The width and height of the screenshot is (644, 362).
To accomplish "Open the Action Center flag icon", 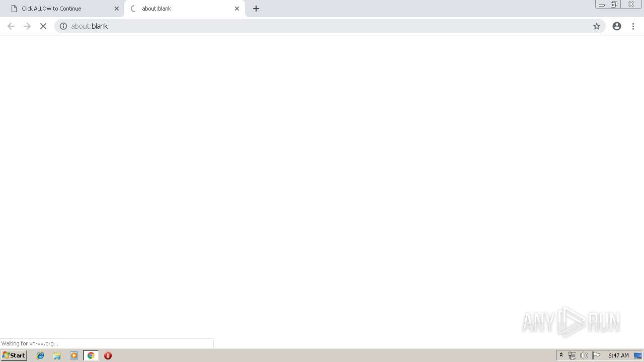I will click(x=596, y=355).
